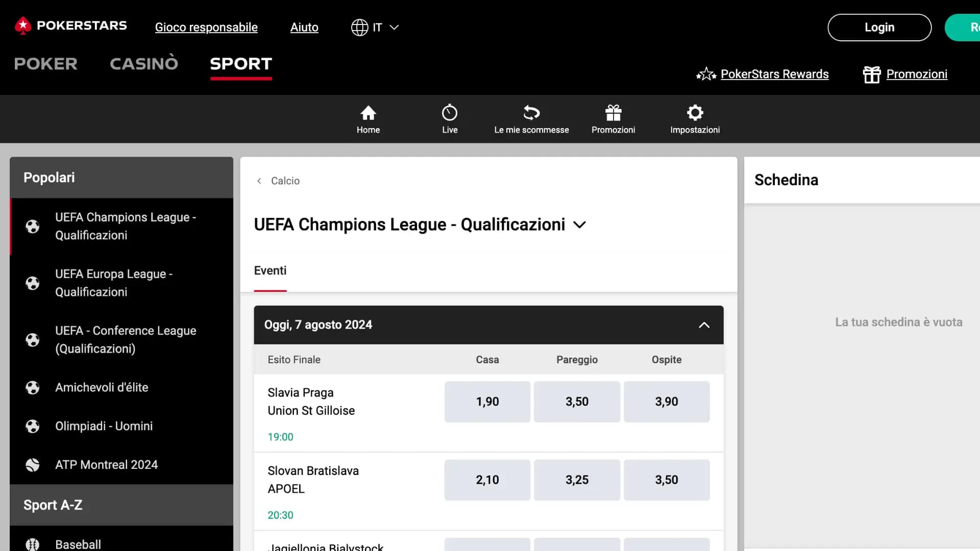Click the Login button

(x=879, y=28)
